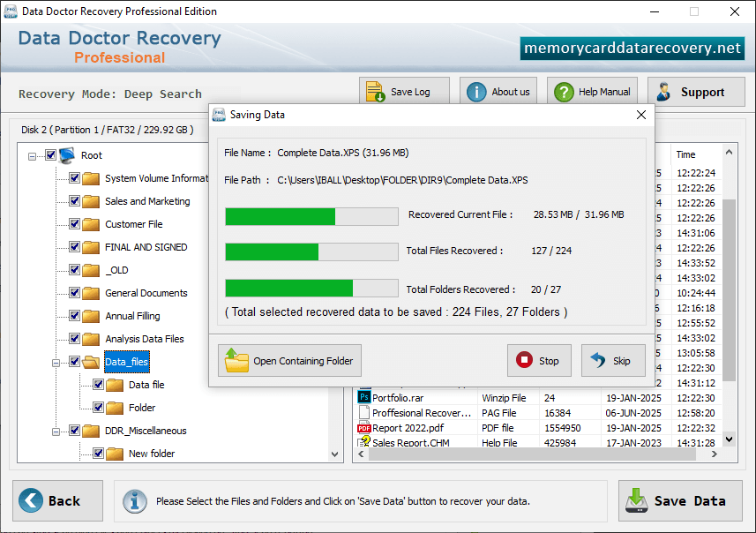The height and width of the screenshot is (533, 756).
Task: Click the 12:16:18 time cell
Action: click(696, 308)
